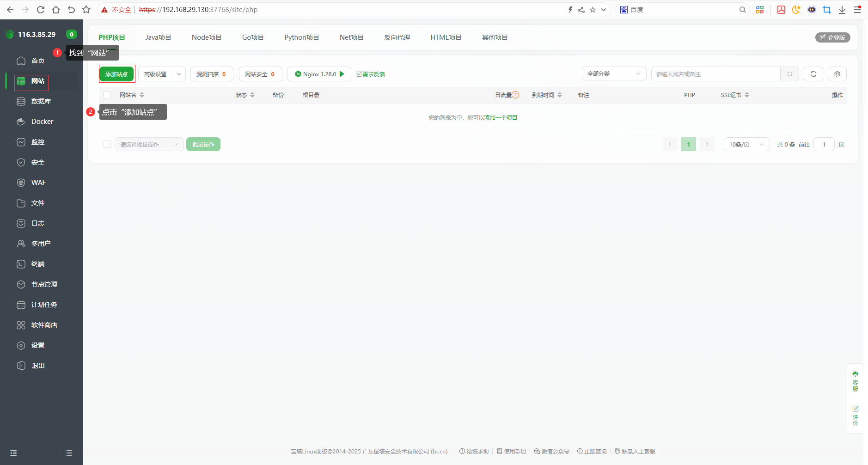Click the 企业版 badge button
The width and height of the screenshot is (868, 465).
pos(832,37)
